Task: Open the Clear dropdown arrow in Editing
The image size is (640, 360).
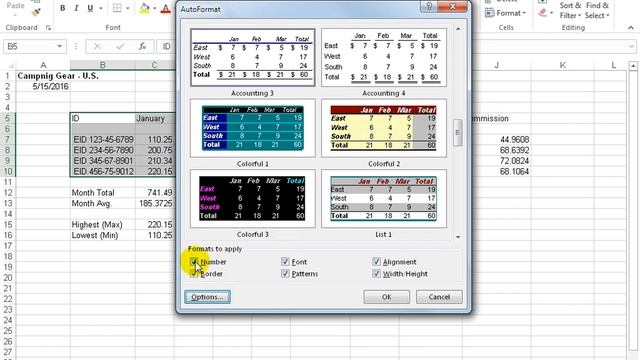Action: (551, 13)
